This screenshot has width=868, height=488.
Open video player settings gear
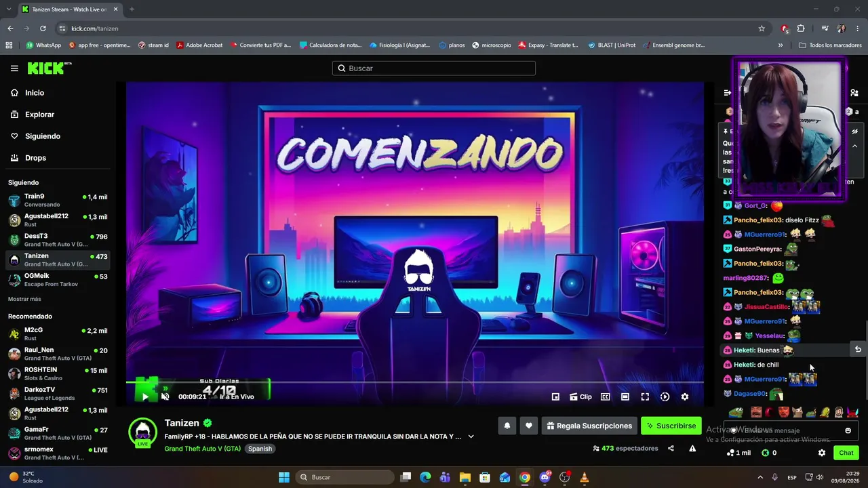pyautogui.click(x=685, y=397)
